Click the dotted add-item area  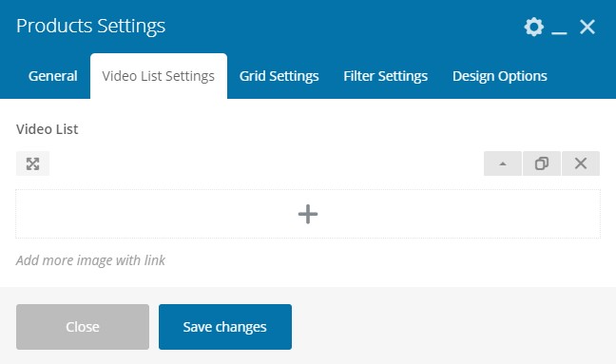pyautogui.click(x=308, y=214)
